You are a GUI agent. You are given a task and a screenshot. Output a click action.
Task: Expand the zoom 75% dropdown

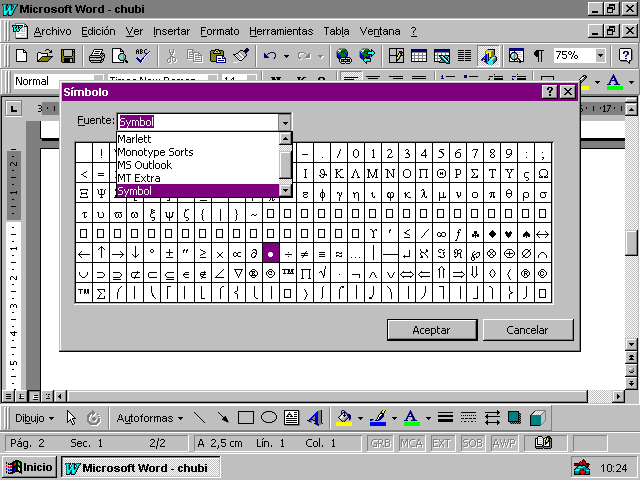click(x=600, y=56)
